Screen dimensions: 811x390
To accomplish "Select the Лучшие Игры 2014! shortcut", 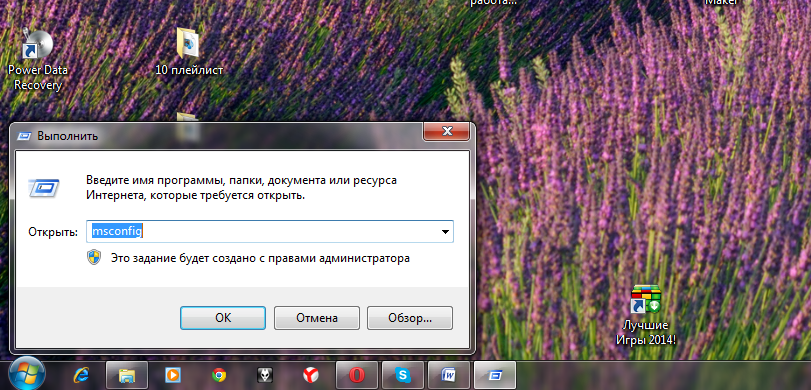I will click(645, 316).
